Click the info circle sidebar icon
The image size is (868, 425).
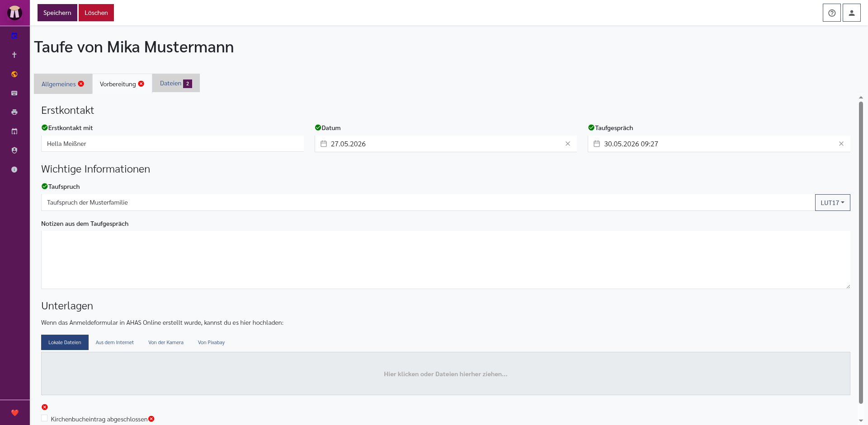(x=14, y=169)
